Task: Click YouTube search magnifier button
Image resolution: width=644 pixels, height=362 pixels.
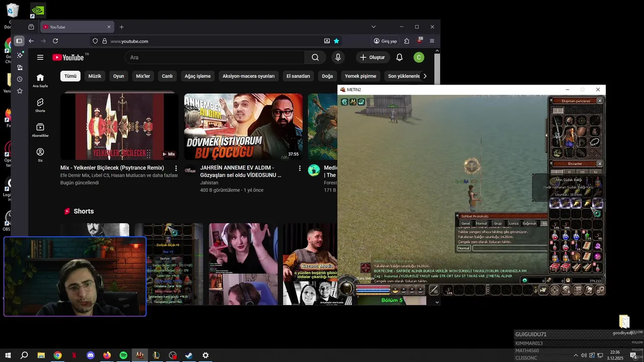Action: [x=315, y=57]
